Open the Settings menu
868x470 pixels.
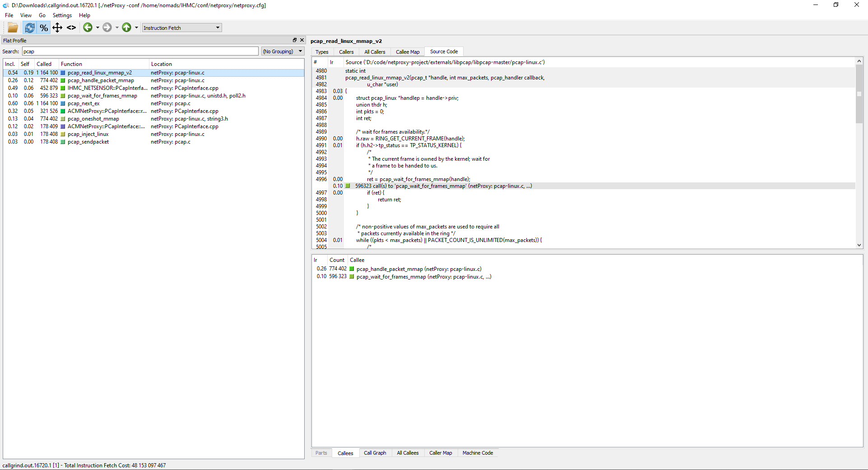(x=62, y=15)
